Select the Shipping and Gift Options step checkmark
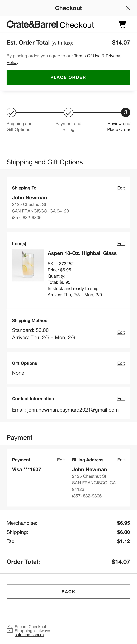Viewport: 137px width, 644px height. 11,112
